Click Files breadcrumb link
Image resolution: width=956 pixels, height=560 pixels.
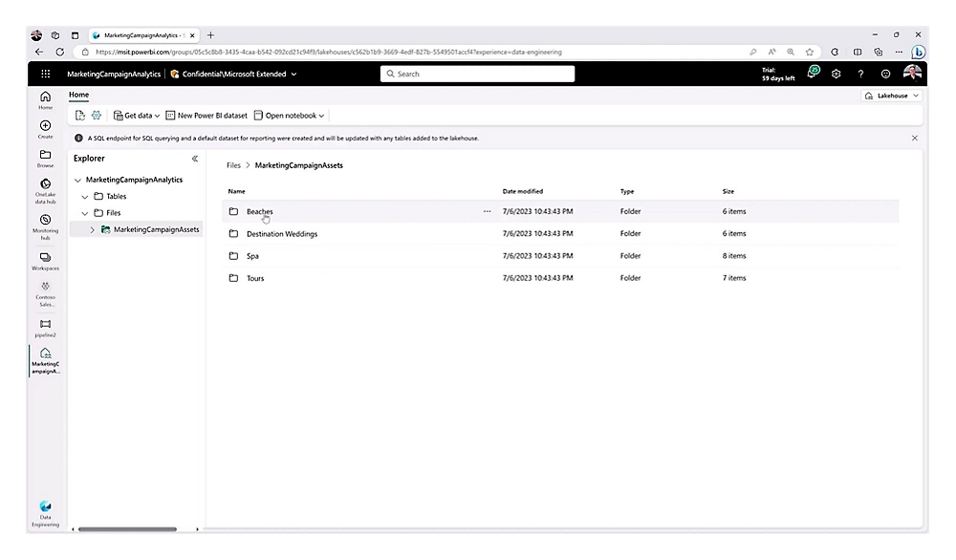[233, 165]
